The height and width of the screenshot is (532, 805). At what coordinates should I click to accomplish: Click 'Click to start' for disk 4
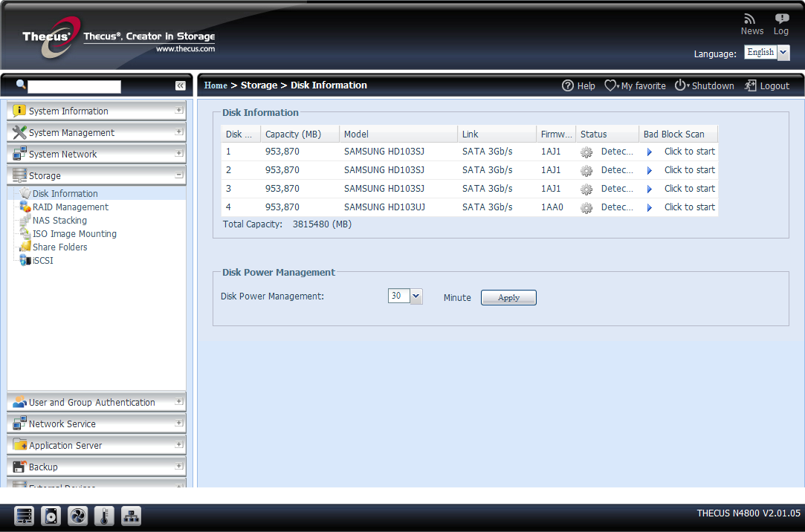tap(689, 207)
